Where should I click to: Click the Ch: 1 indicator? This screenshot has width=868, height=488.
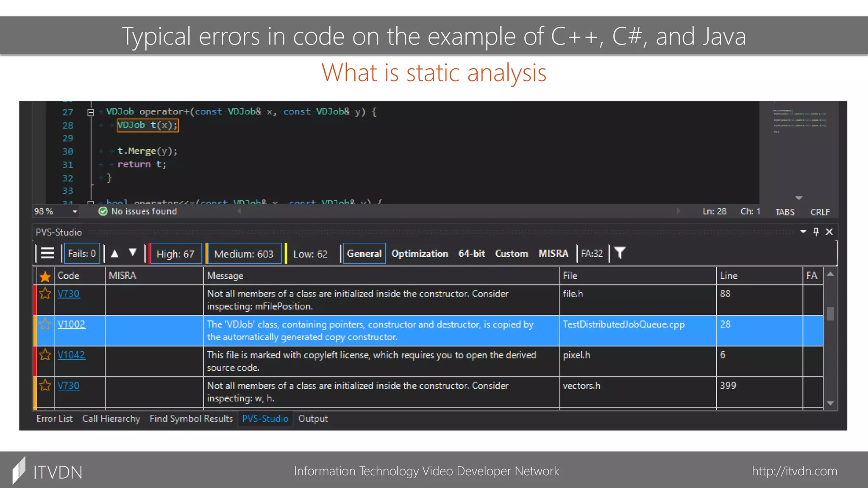pos(750,211)
